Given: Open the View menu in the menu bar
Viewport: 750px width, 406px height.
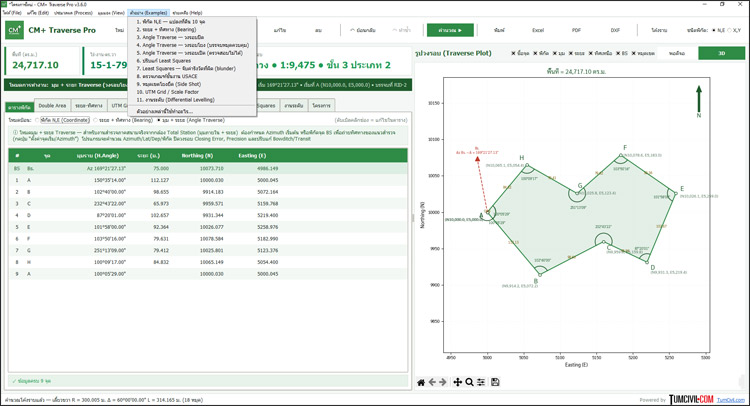Looking at the screenshot, I should (x=110, y=13).
